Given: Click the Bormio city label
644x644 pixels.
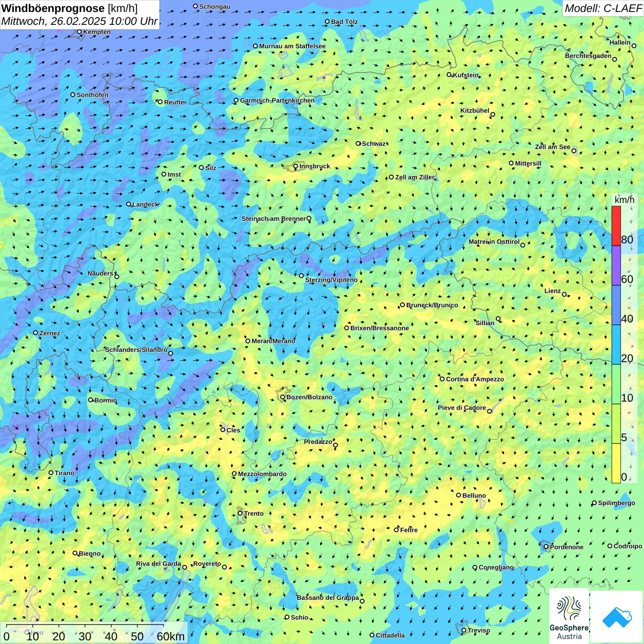Looking at the screenshot, I should [105, 401].
